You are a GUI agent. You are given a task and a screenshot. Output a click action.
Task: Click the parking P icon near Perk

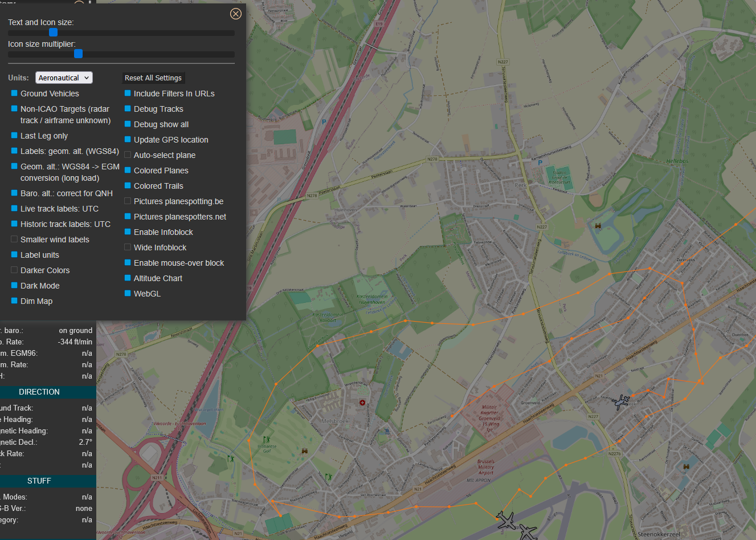540,163
